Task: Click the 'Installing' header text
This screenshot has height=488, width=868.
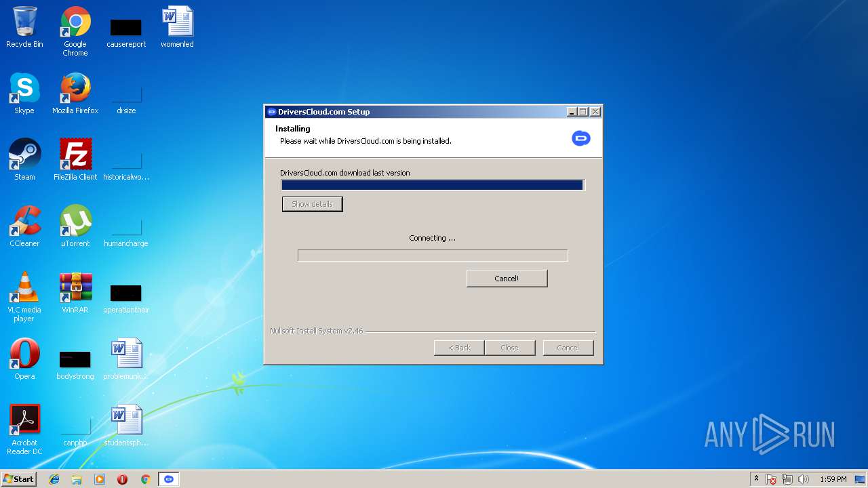Action: (292, 129)
